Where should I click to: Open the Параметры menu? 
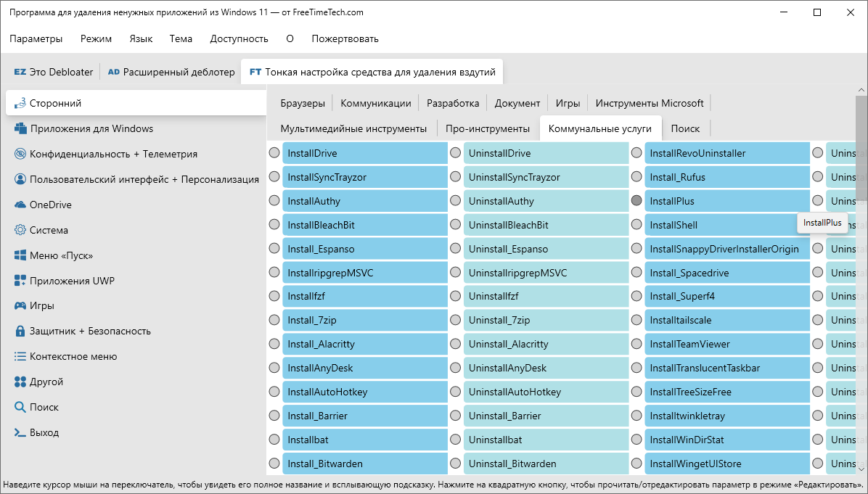[x=36, y=38]
